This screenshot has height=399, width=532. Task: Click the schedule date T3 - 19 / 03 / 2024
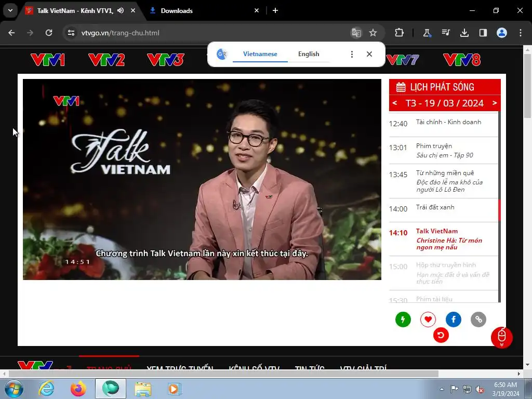445,103
